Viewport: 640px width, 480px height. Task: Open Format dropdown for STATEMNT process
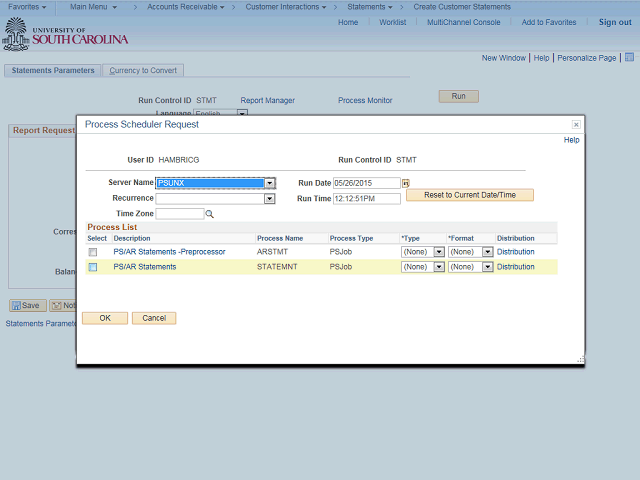(487, 267)
